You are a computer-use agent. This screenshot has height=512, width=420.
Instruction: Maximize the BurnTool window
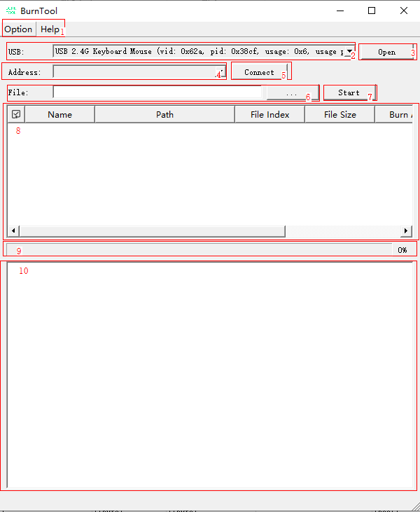pos(372,11)
